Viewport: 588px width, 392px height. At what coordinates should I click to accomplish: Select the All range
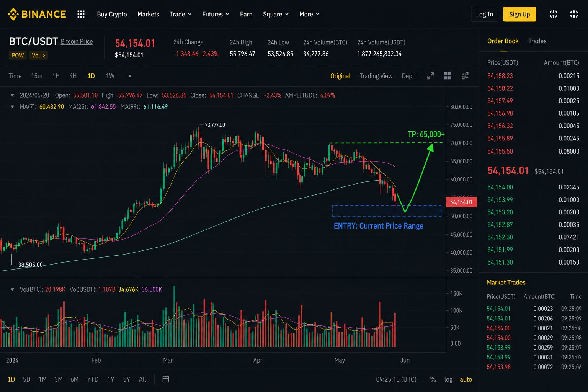point(142,379)
